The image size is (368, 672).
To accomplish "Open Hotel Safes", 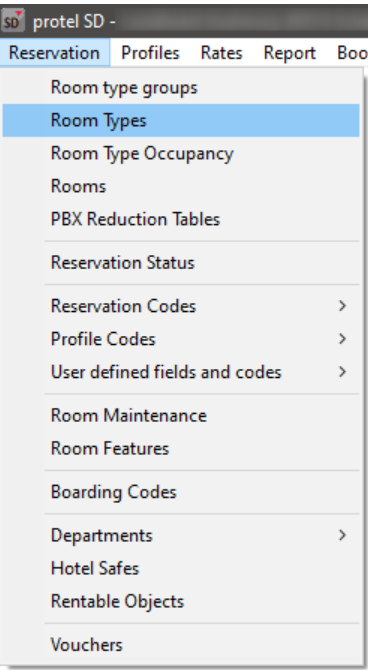I will pos(181,569).
